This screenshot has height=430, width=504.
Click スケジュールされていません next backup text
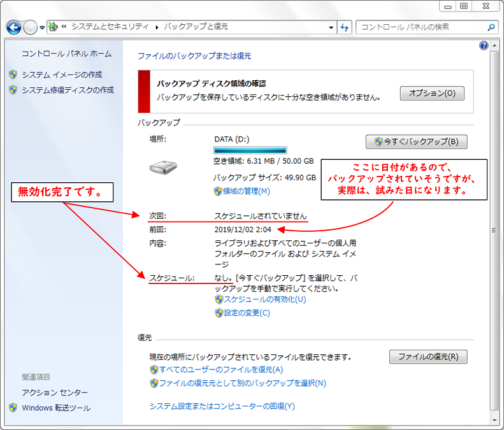pyautogui.click(x=261, y=216)
